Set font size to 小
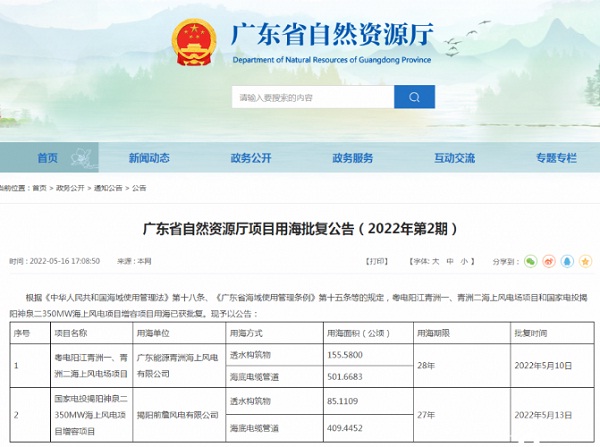This screenshot has width=600, height=447. point(464,261)
